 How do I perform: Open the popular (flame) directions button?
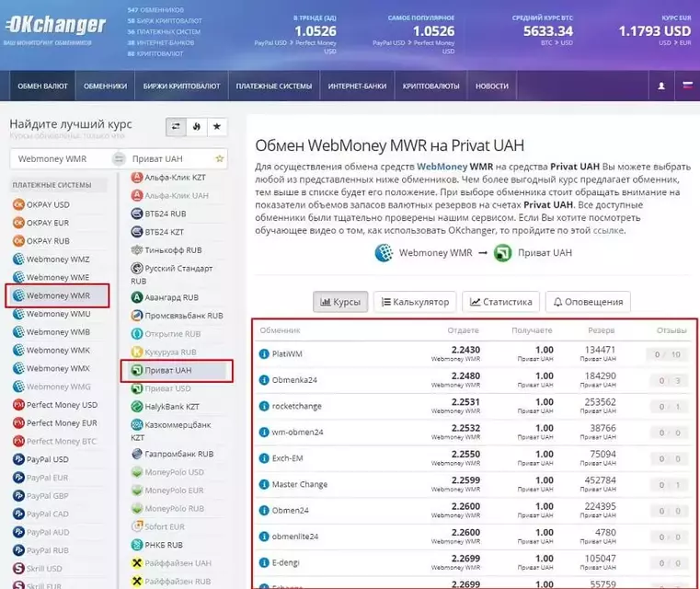(x=197, y=126)
